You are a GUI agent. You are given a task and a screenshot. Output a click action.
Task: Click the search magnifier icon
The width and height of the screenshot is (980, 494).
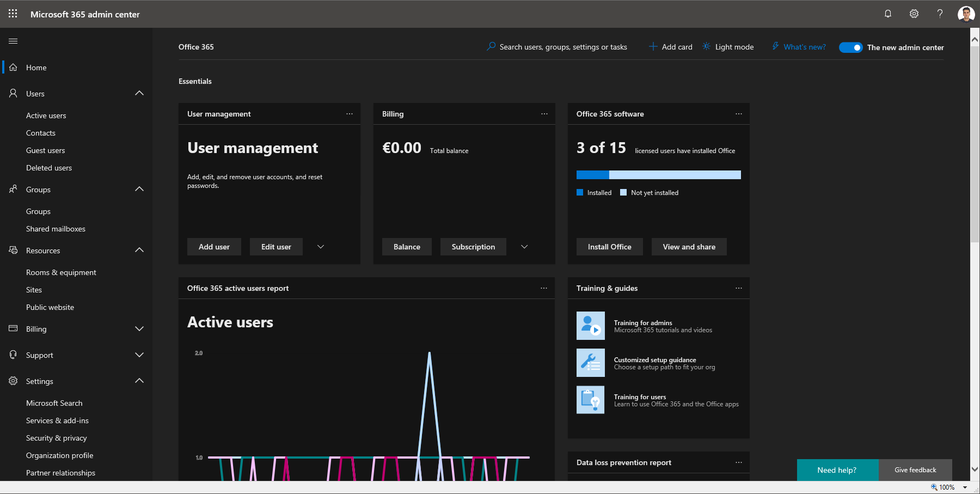click(491, 46)
